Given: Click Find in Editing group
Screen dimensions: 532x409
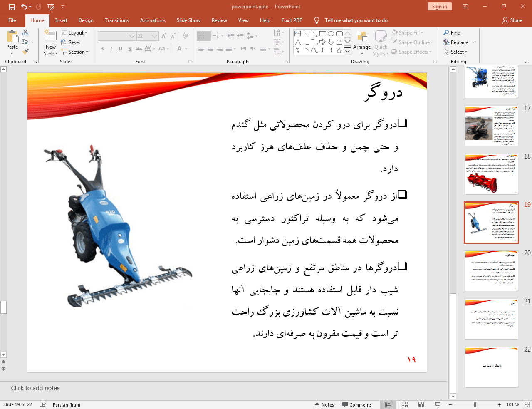Looking at the screenshot, I should 452,33.
